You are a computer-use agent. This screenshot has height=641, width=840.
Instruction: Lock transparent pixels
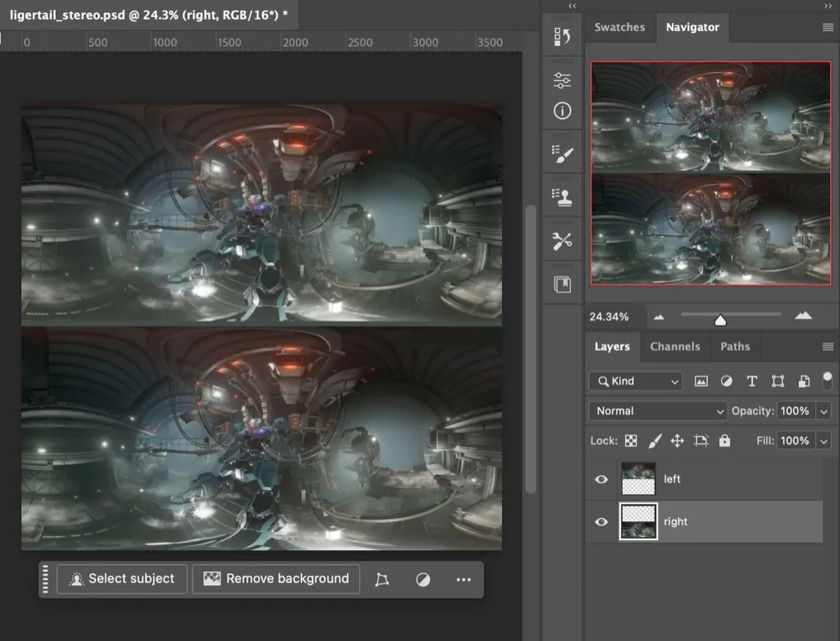click(x=631, y=441)
